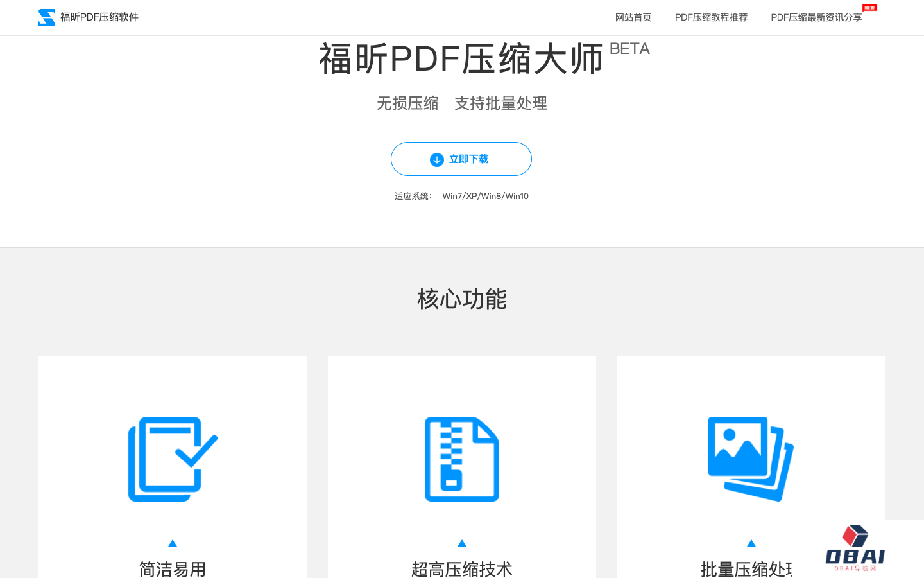This screenshot has width=924, height=578.
Task: Expand the triangle pointer above 超高压缩技术
Action: point(461,543)
